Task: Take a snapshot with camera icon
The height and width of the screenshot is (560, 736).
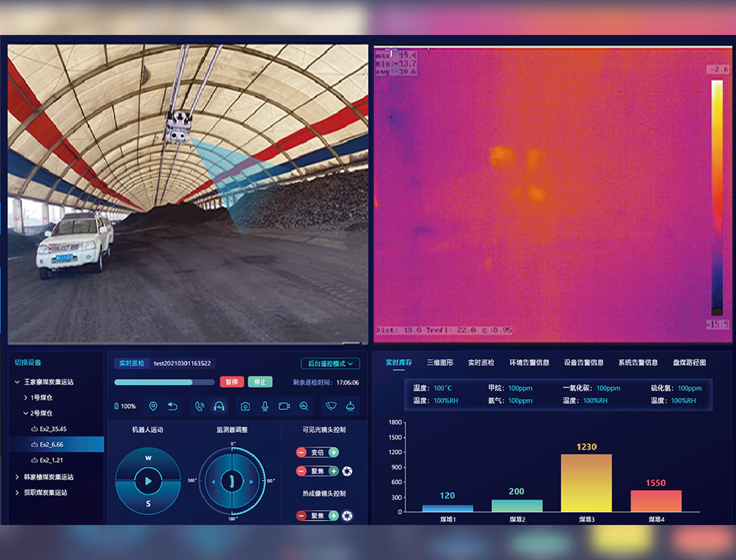Action: point(245,406)
